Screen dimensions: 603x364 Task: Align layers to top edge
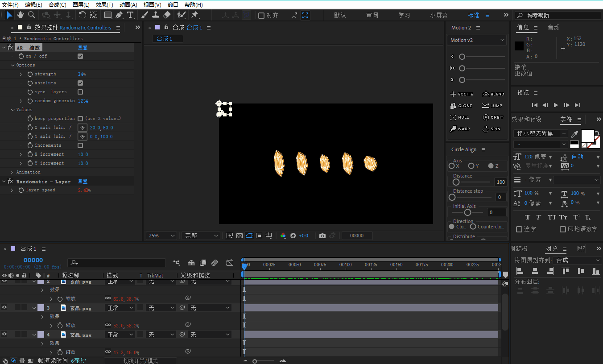tap(566, 271)
